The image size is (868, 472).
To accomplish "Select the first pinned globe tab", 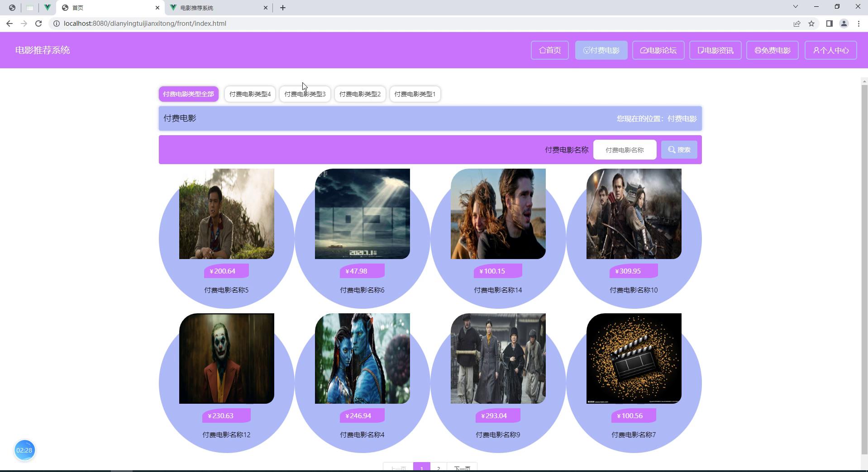I will pyautogui.click(x=12, y=8).
